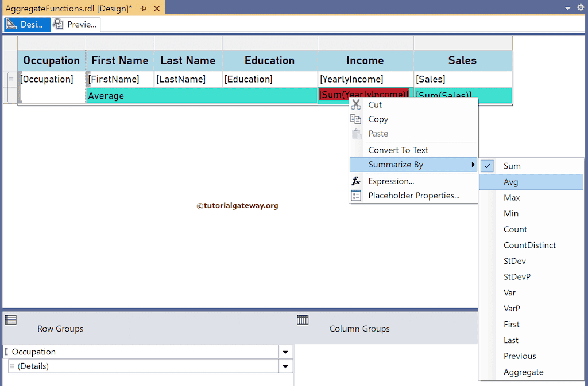The width and height of the screenshot is (588, 386).
Task: Open the (Details) row group dropdown
Action: click(285, 366)
